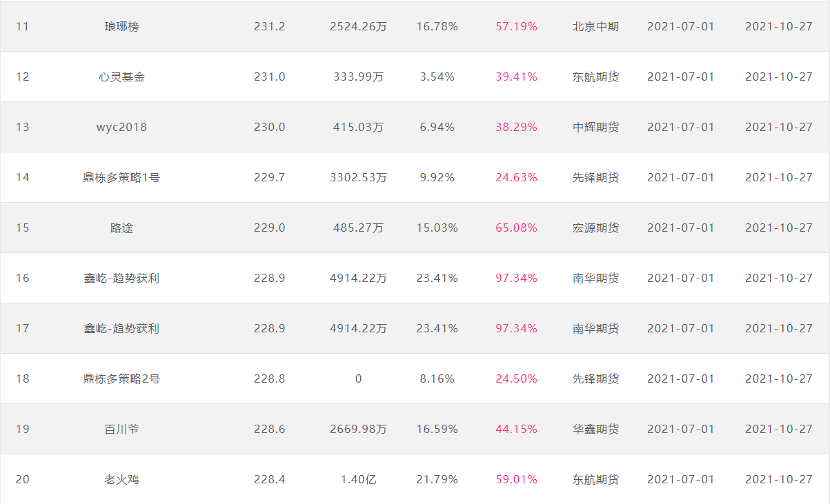Open 鑫屹-趋势获利 in row 16
The image size is (830, 504).
click(121, 278)
